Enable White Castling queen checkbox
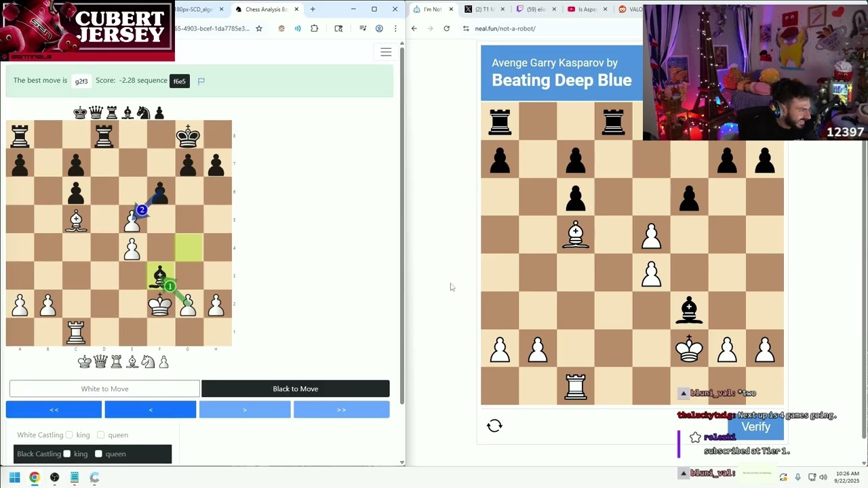This screenshot has width=868, height=488. point(100,435)
